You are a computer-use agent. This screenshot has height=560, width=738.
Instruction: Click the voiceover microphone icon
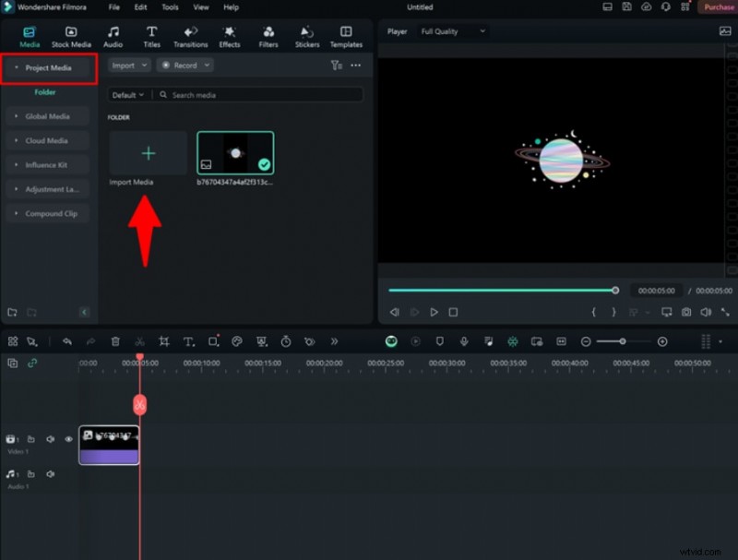point(463,341)
